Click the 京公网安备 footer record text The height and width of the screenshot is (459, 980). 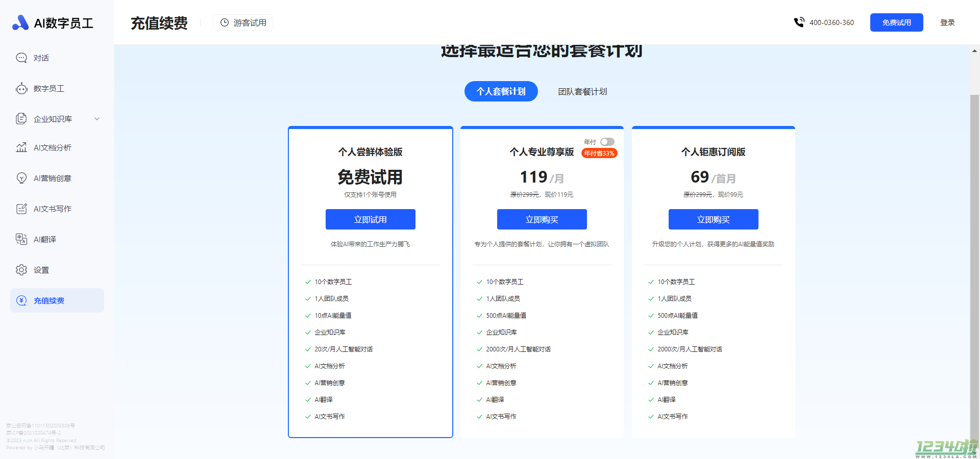pos(41,426)
